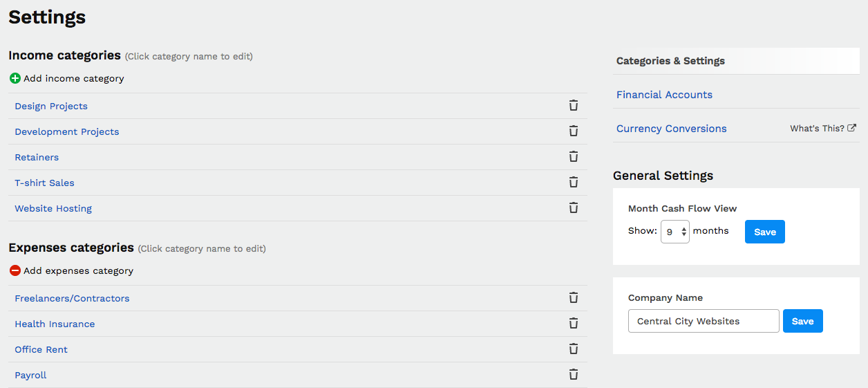This screenshot has width=868, height=388.
Task: Delete the Freelancers/Contractors expense category
Action: pyautogui.click(x=573, y=298)
